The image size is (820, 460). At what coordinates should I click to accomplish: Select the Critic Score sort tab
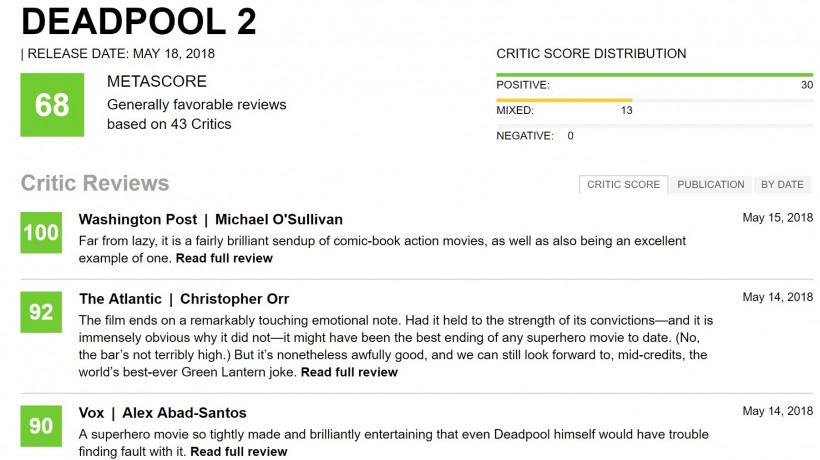[623, 185]
